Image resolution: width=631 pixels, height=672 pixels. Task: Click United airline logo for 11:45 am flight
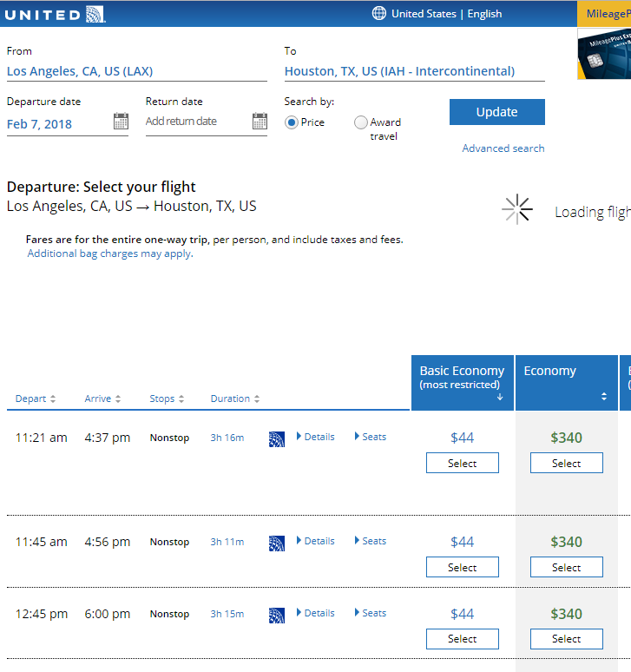(x=277, y=543)
